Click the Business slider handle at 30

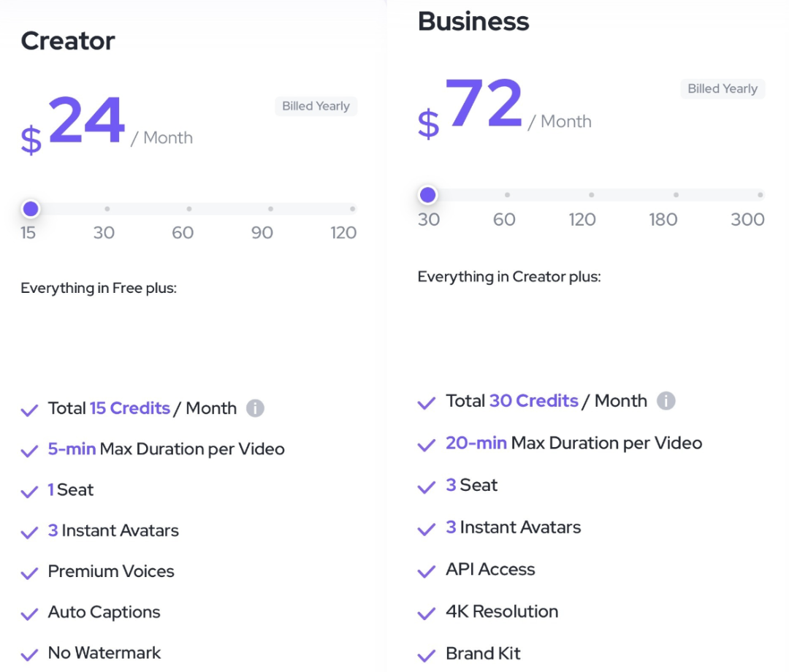click(427, 194)
